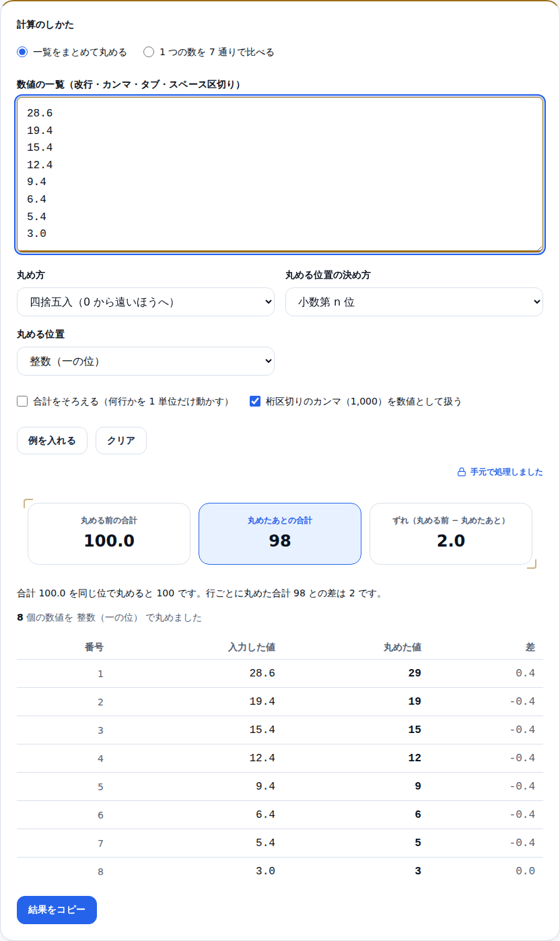Image resolution: width=560 pixels, height=941 pixels.
Task: Click table cell 28.6 in row 1
Action: tap(262, 673)
